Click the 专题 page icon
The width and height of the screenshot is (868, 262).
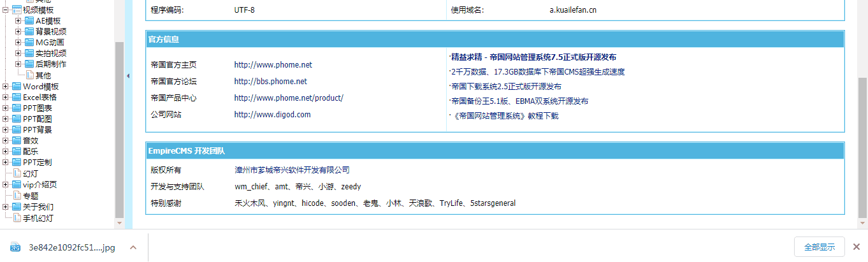(x=17, y=196)
